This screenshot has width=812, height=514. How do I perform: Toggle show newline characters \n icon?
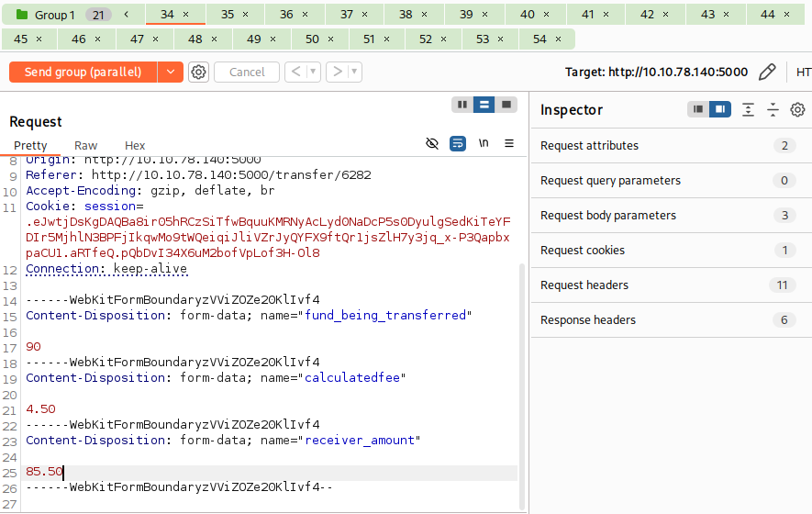click(x=484, y=143)
